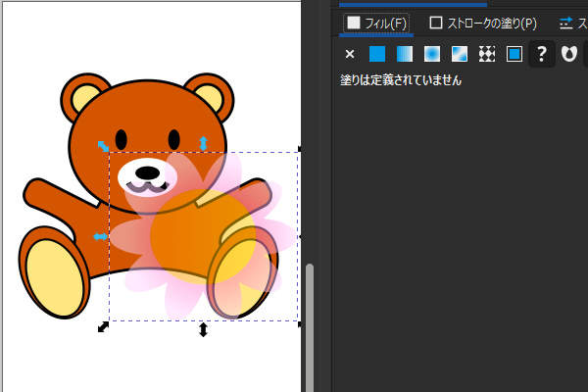Click the orange circle at flower center

[x=203, y=236]
